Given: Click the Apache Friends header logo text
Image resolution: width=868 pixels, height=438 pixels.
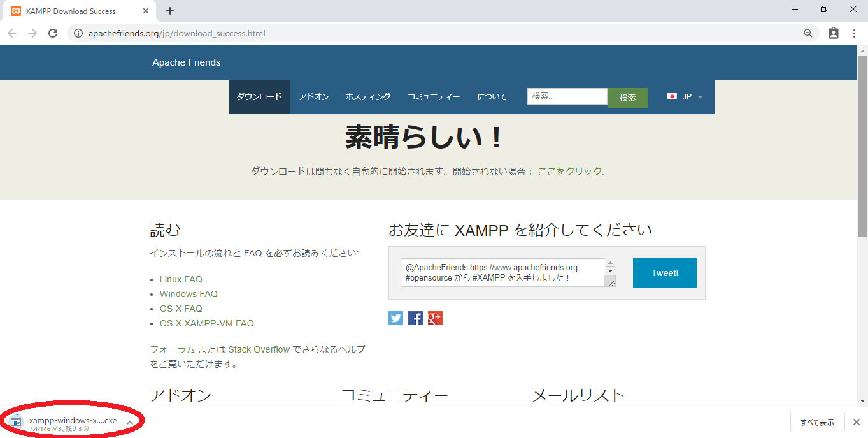Looking at the screenshot, I should point(187,62).
